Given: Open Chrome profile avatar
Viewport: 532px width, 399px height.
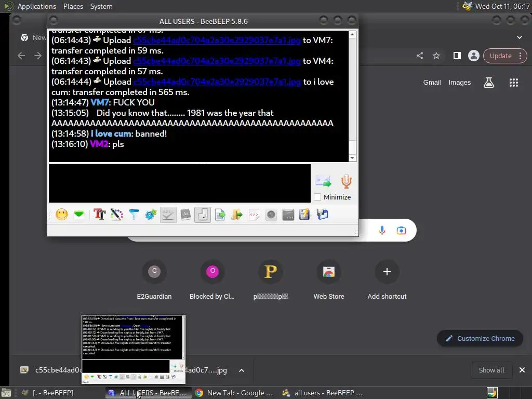Looking at the screenshot, I should (x=474, y=56).
